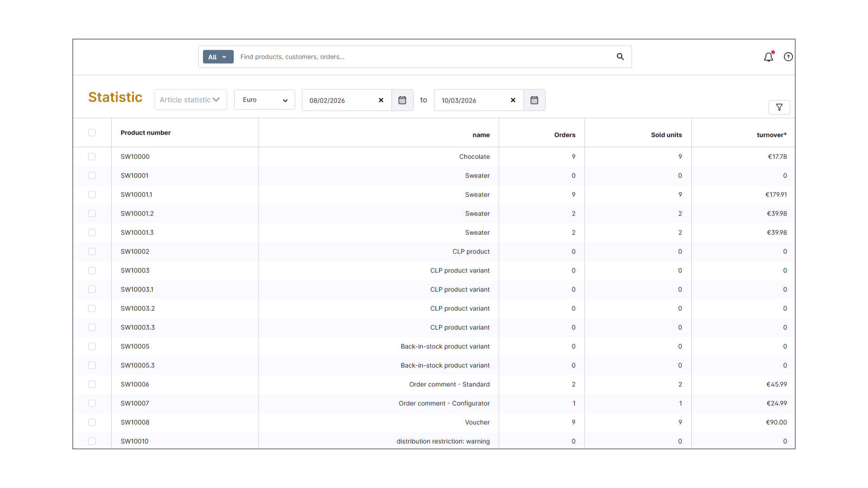Open the end date calendar picker
Image resolution: width=868 pixels, height=488 pixels.
[x=534, y=100]
